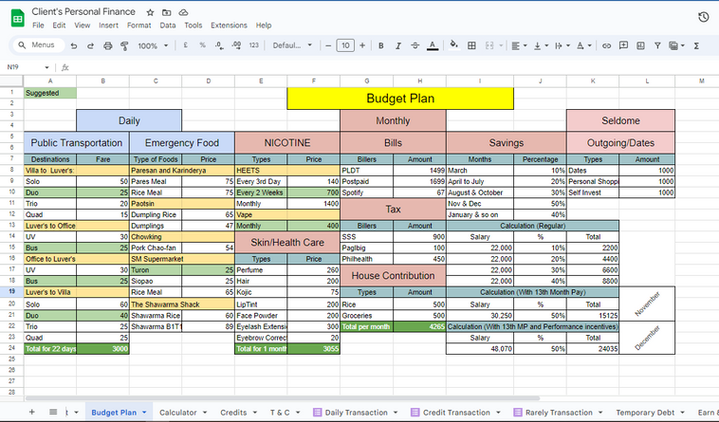Open font family Default dropdown
This screenshot has height=422, width=719.
pos(292,45)
